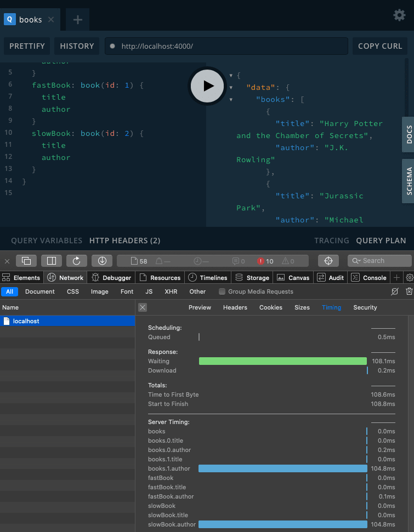Copy query as CURL

(x=379, y=46)
